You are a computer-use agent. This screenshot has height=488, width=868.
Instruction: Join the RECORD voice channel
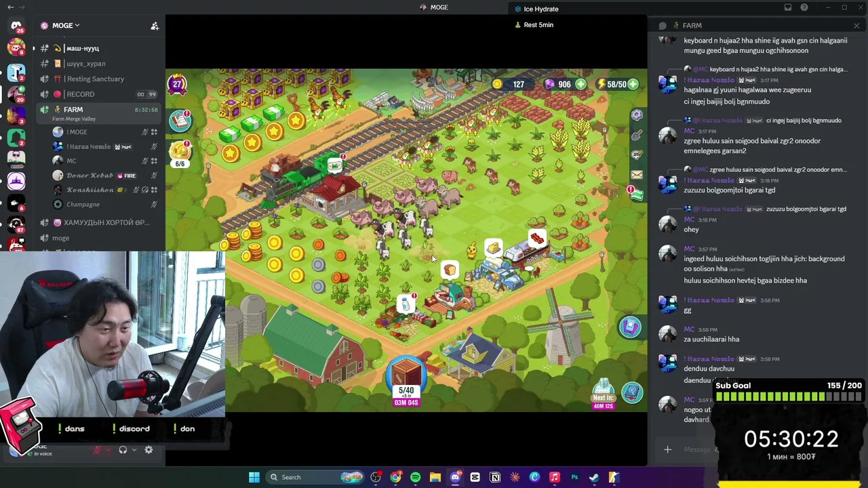(x=98, y=94)
